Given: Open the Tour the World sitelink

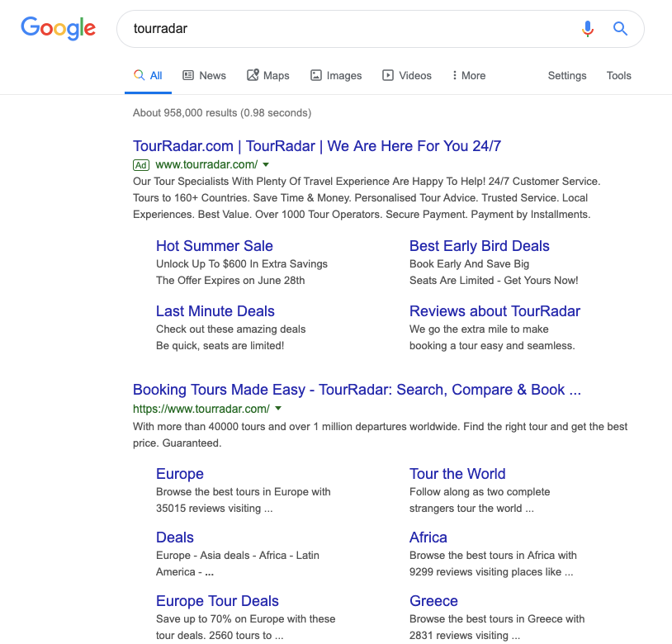Looking at the screenshot, I should [x=457, y=474].
